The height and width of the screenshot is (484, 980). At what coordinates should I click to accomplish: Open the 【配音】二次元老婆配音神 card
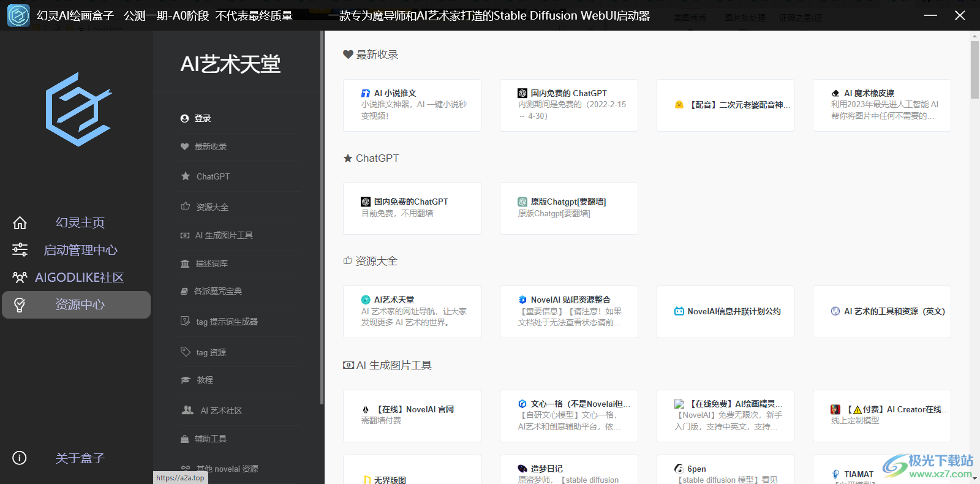coord(725,105)
